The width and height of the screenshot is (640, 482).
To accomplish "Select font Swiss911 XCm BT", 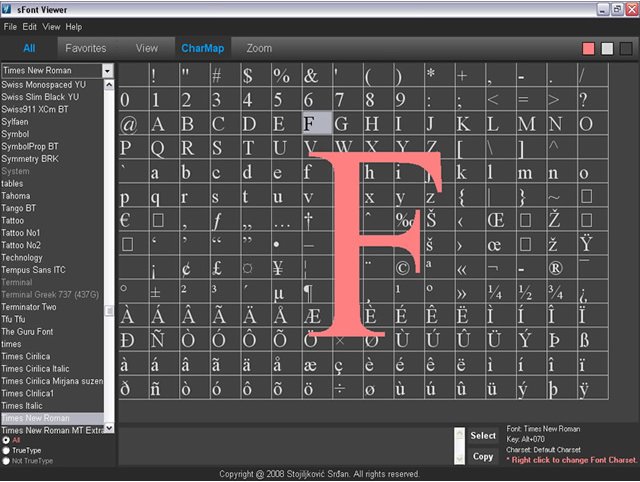I will 52,109.
